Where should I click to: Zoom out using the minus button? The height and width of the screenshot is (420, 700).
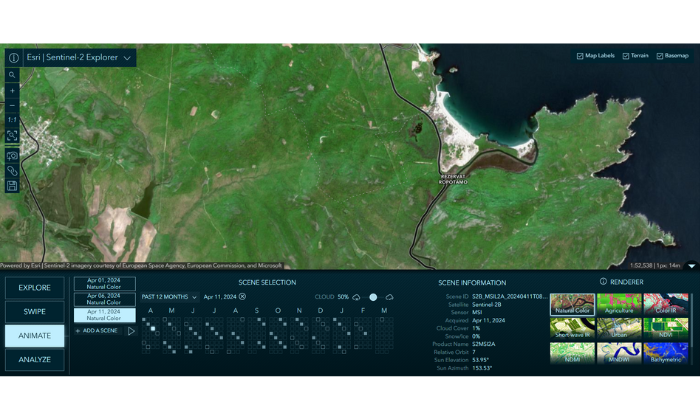tap(12, 105)
